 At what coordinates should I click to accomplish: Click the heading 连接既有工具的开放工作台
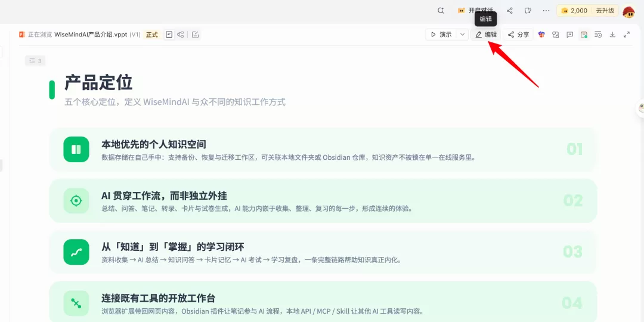[x=158, y=298]
